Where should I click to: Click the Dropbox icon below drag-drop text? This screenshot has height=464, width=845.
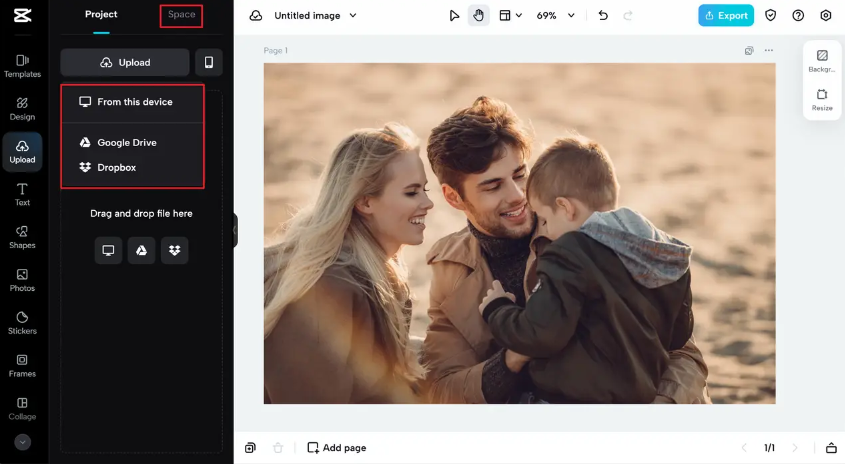pos(175,250)
